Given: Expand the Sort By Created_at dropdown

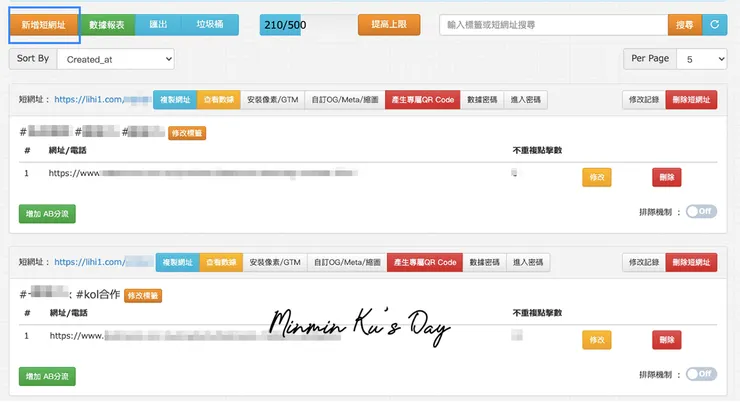Looking at the screenshot, I should (x=115, y=60).
